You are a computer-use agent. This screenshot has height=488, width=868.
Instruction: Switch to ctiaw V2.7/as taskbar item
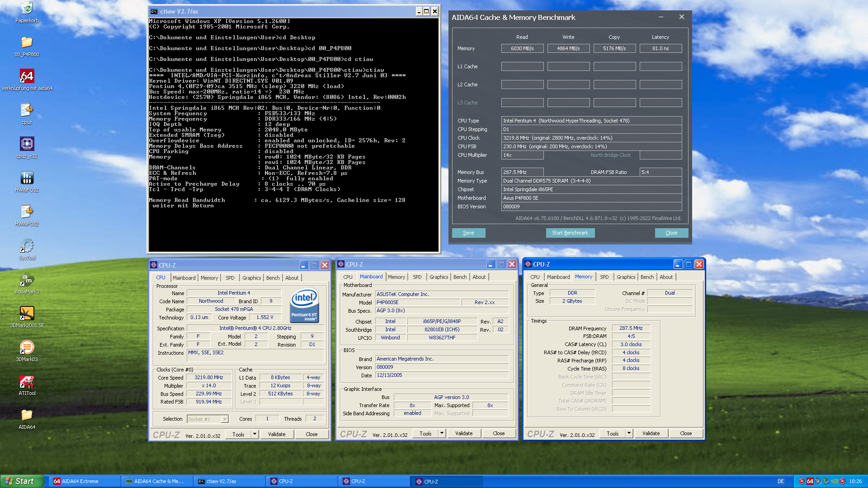pyautogui.click(x=229, y=481)
